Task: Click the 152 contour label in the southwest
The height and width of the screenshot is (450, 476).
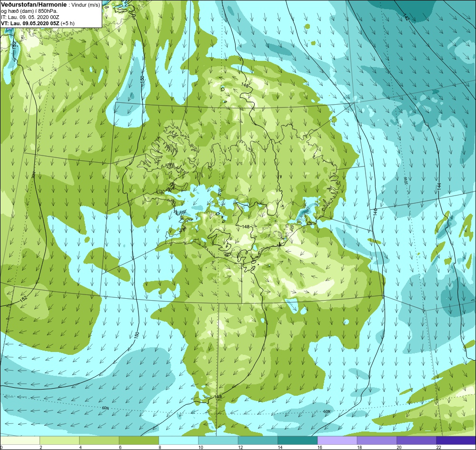Action: point(24,299)
